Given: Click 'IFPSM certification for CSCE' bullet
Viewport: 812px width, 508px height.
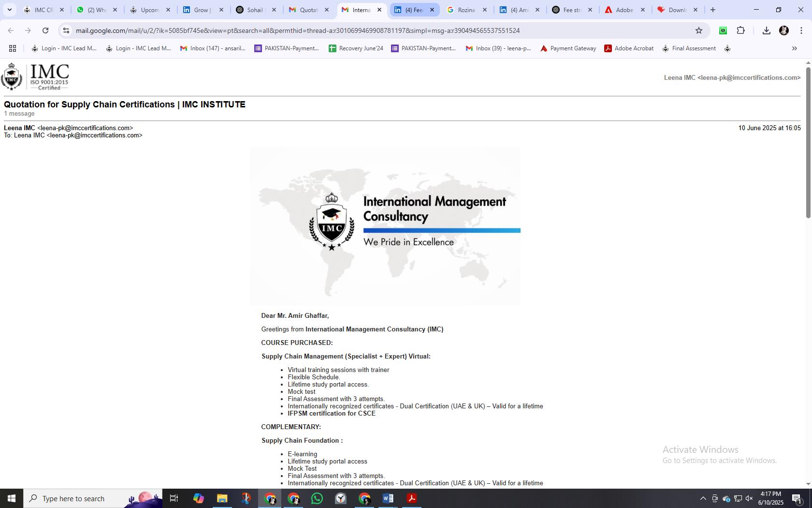Looking at the screenshot, I should [x=332, y=413].
